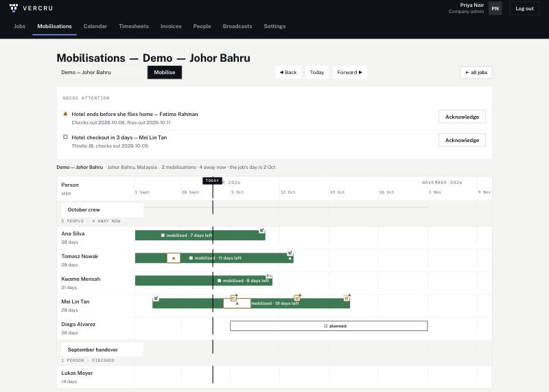Click the TODAY marker on timeline

pos(213,181)
